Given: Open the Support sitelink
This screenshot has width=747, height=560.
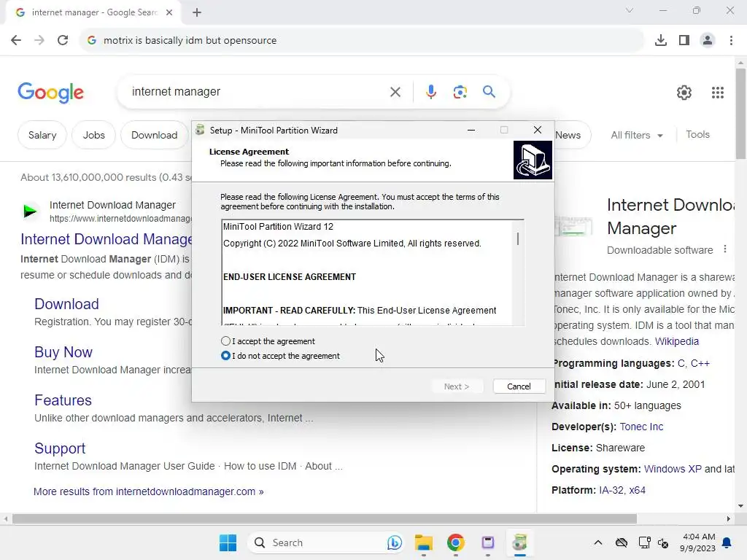Looking at the screenshot, I should click(x=60, y=448).
